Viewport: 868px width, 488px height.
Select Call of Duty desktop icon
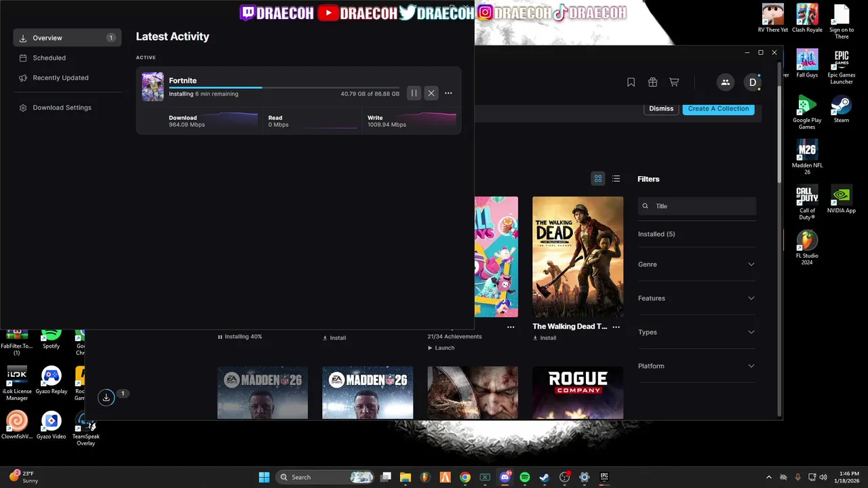point(807,203)
